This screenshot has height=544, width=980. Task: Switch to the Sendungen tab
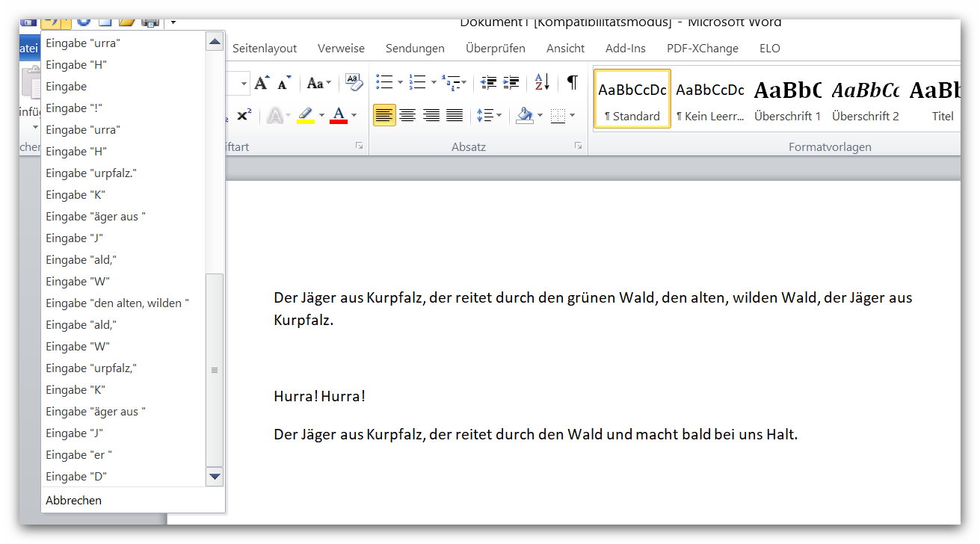click(415, 48)
